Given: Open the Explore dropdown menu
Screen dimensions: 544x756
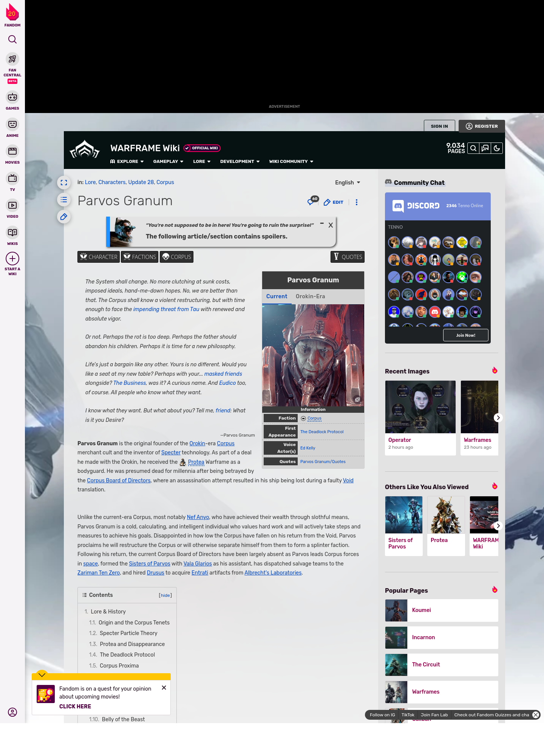Looking at the screenshot, I should point(127,161).
